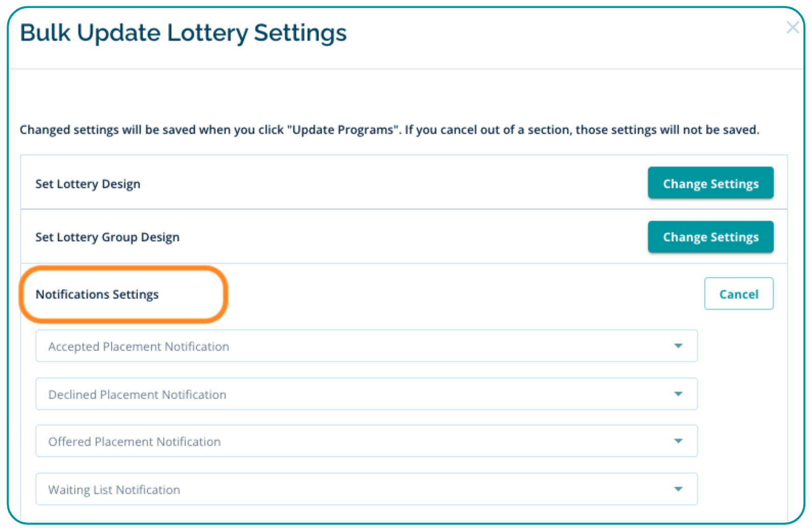Select the Set Lottery Design label
Viewport: 812px width, 531px height.
point(87,184)
